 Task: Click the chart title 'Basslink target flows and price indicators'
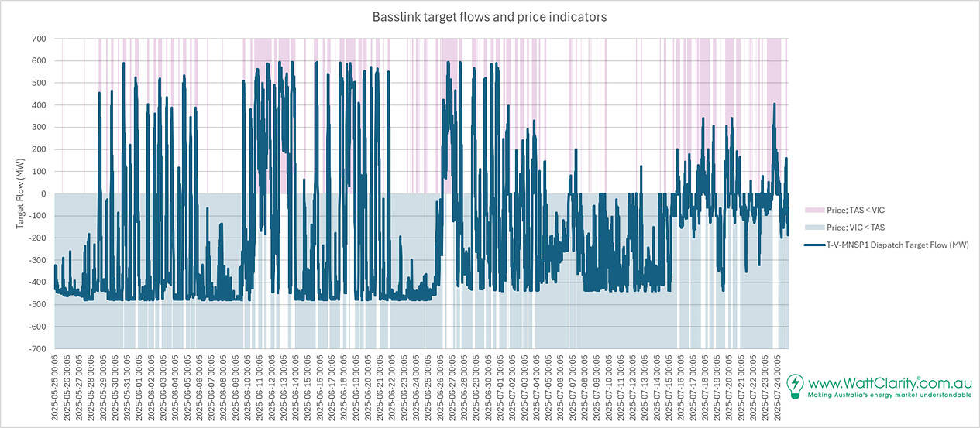pos(490,16)
